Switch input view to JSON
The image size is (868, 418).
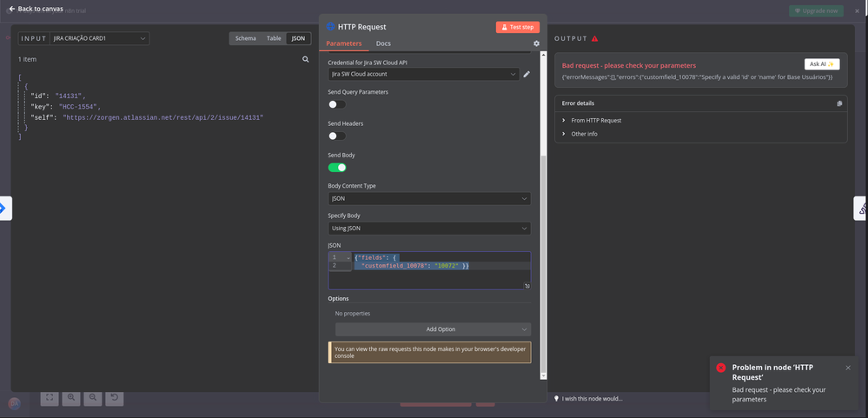point(298,38)
